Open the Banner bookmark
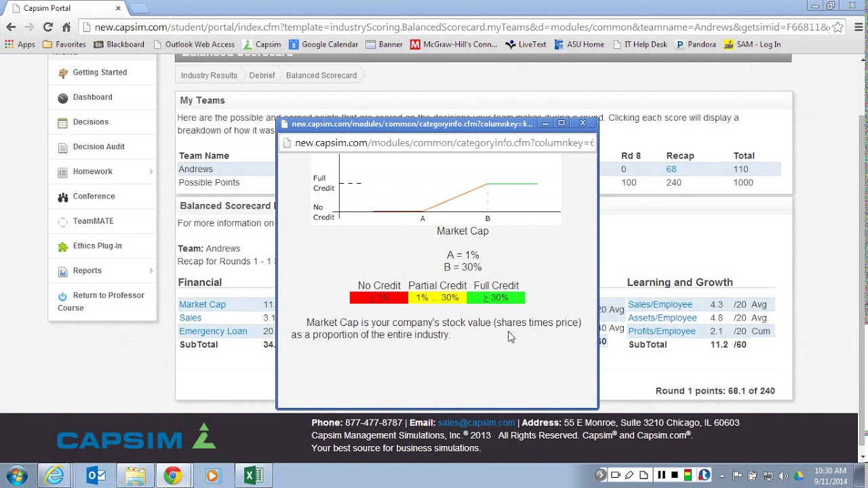 tap(384, 44)
